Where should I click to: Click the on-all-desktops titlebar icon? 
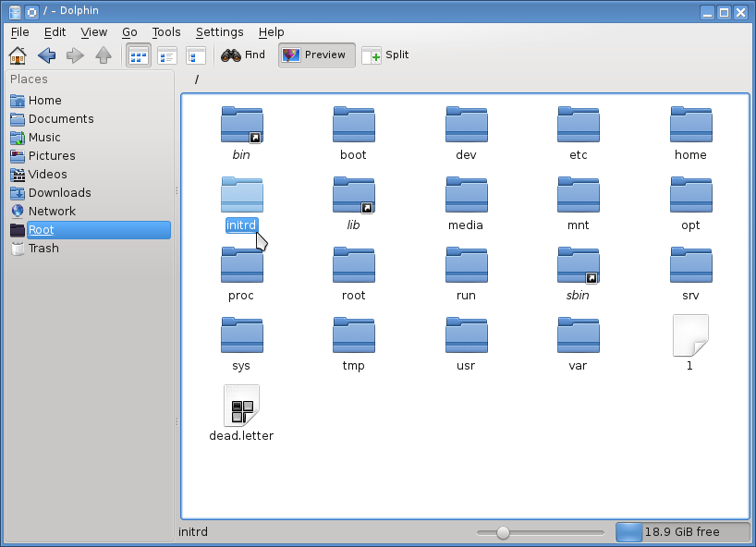pyautogui.click(x=31, y=12)
